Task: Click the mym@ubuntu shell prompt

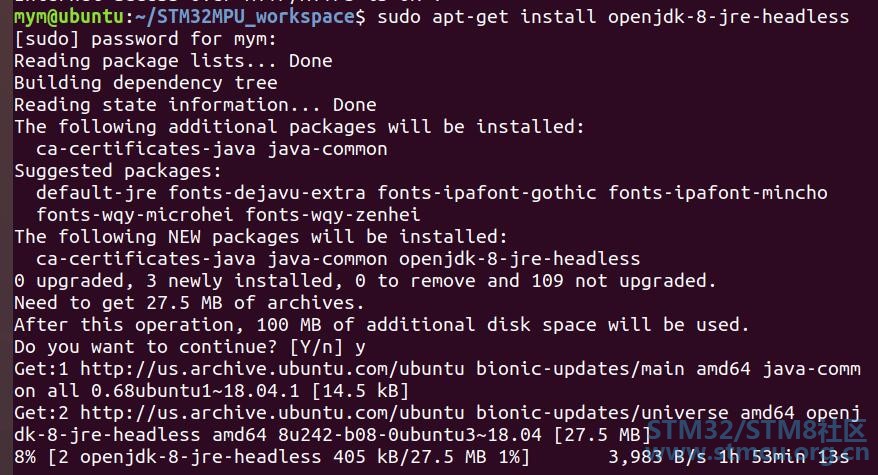Action: 68,17
